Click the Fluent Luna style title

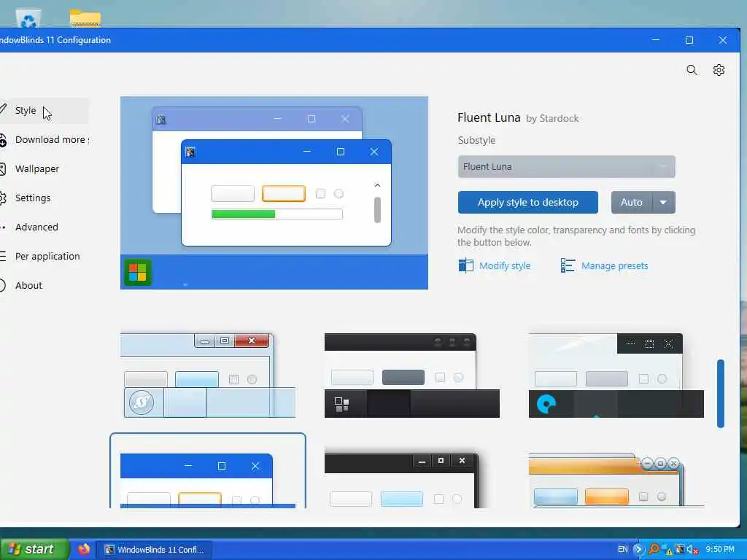tap(489, 117)
